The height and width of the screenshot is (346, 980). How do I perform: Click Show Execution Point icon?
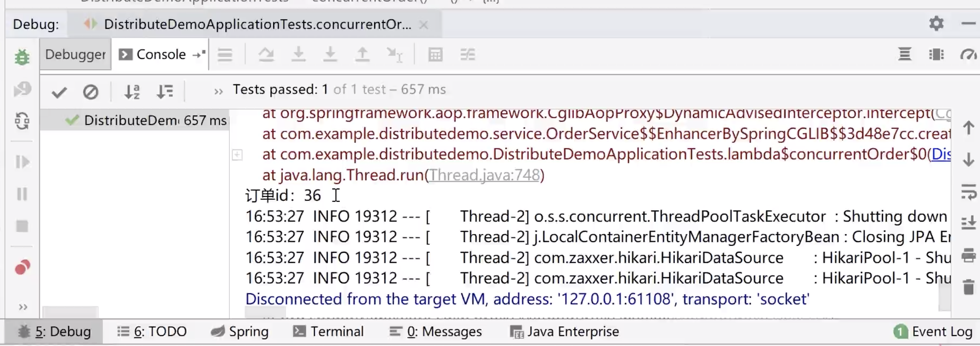(225, 55)
